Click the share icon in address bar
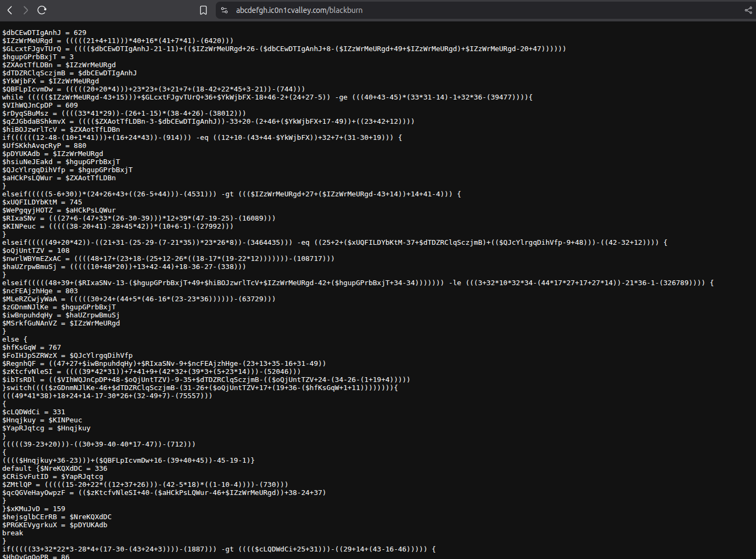This screenshot has height=559, width=756. [748, 10]
